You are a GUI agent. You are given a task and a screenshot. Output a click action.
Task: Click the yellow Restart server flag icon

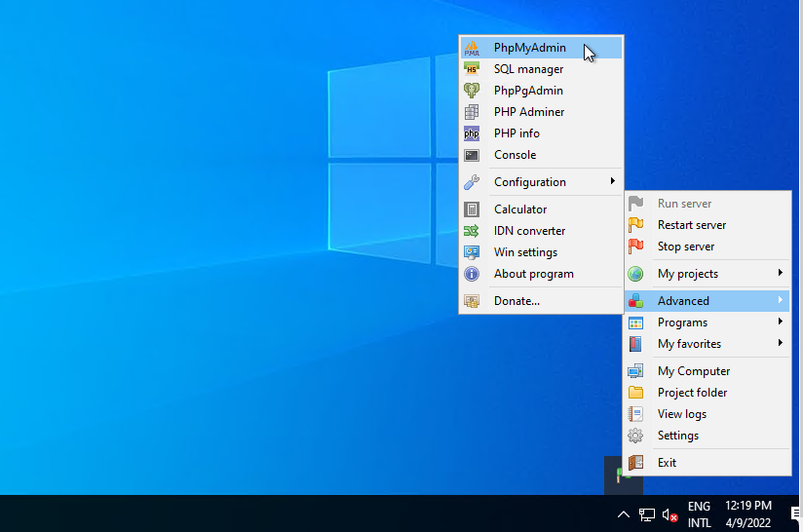[635, 225]
